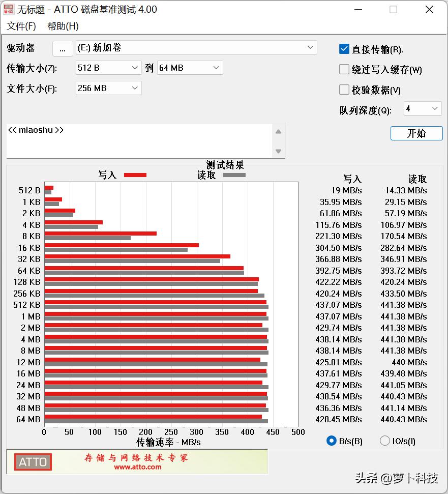This screenshot has width=448, height=494.
Task: Disable the 直接传输(R) option
Action: point(344,49)
